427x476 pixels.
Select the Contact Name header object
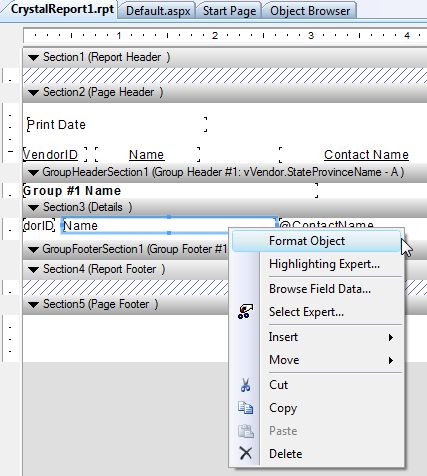pyautogui.click(x=353, y=155)
